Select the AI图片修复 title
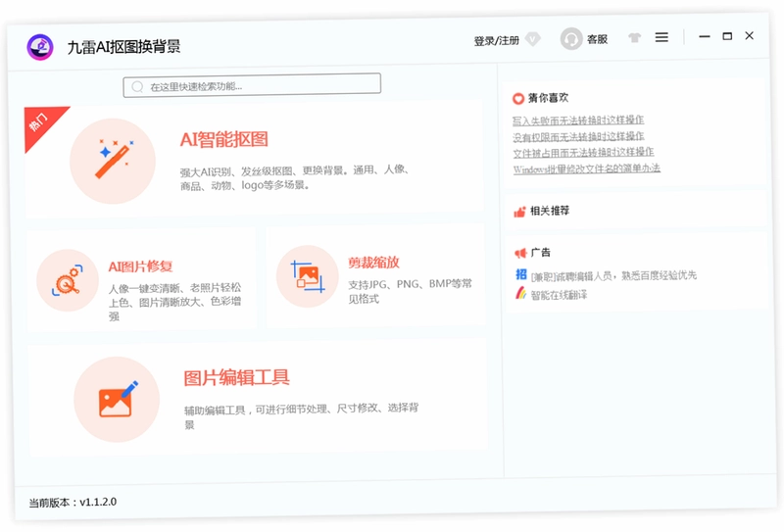This screenshot has height=532, width=784. click(x=140, y=266)
